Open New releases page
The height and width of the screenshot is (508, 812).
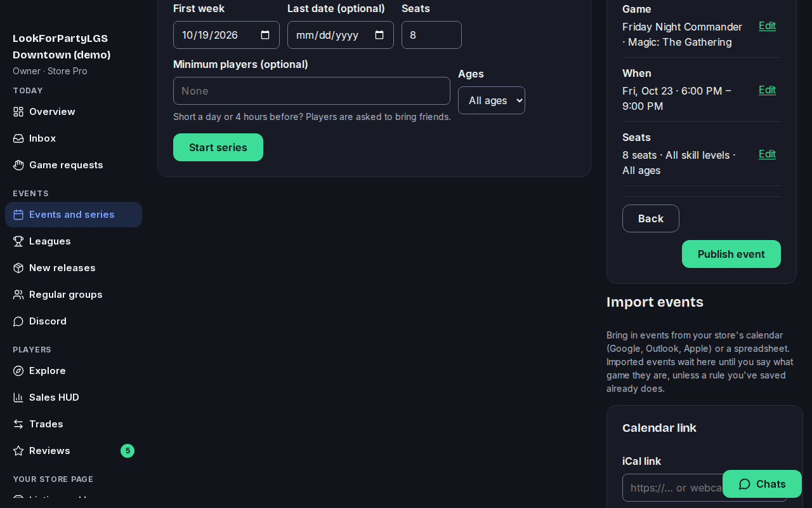[x=74, y=268]
